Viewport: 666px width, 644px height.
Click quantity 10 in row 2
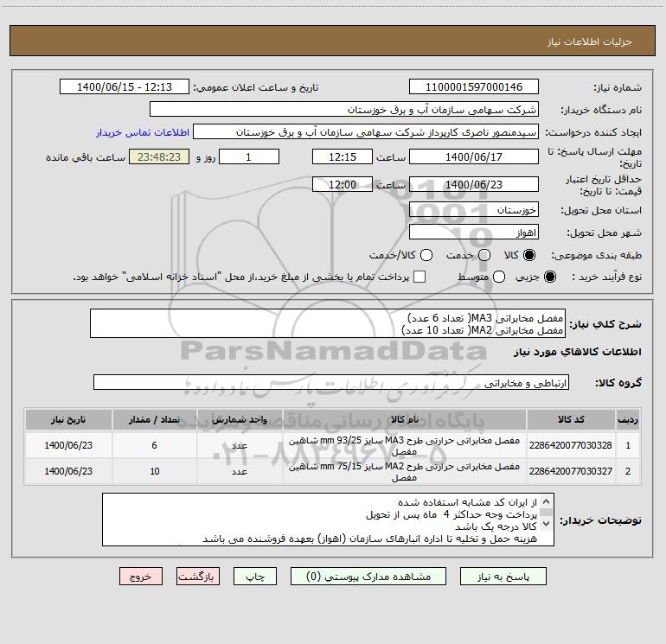pyautogui.click(x=154, y=471)
